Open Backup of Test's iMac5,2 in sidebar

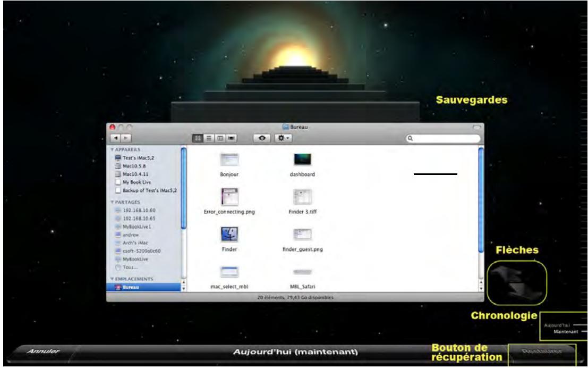tap(146, 190)
